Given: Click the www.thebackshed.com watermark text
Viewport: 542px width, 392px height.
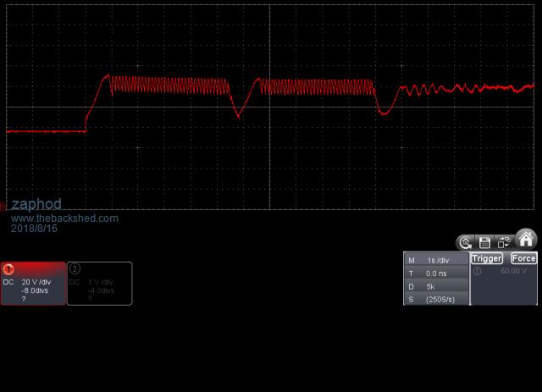Looking at the screenshot, I should (x=64, y=218).
